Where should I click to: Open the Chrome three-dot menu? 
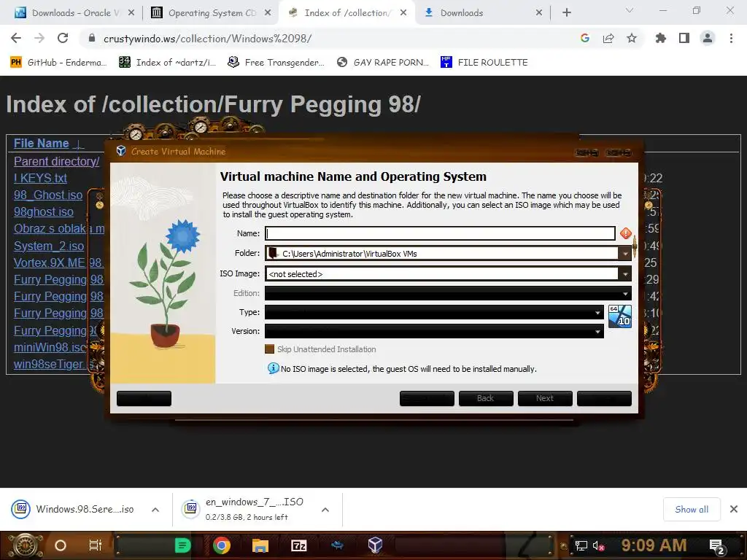pos(731,39)
